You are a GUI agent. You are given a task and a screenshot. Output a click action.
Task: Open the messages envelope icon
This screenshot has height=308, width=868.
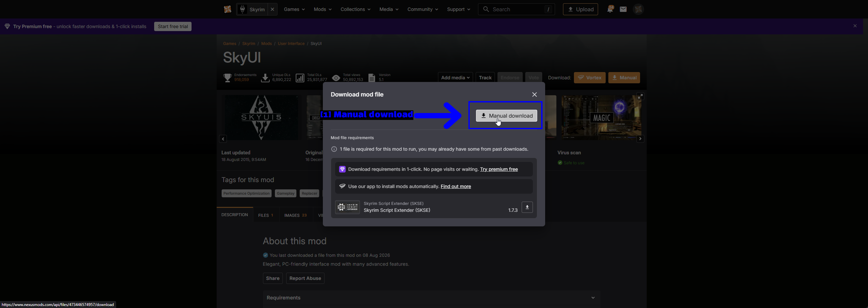point(623,10)
